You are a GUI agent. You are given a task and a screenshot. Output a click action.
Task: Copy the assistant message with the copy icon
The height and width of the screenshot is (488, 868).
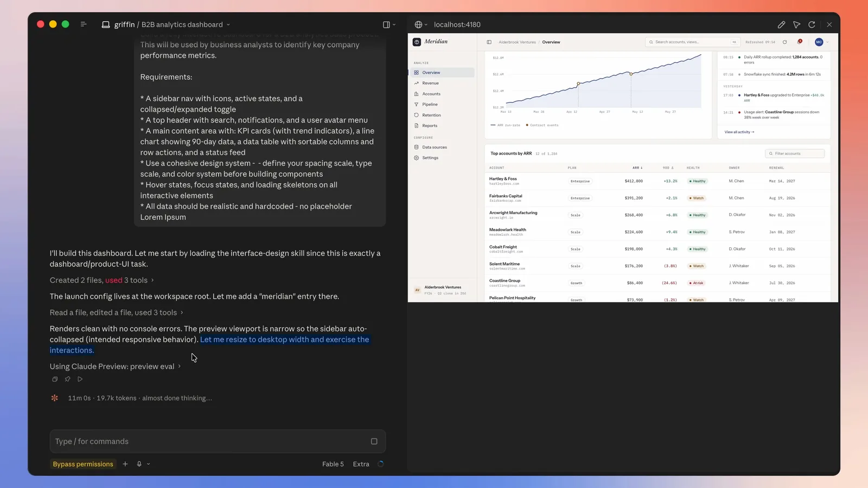pyautogui.click(x=55, y=379)
